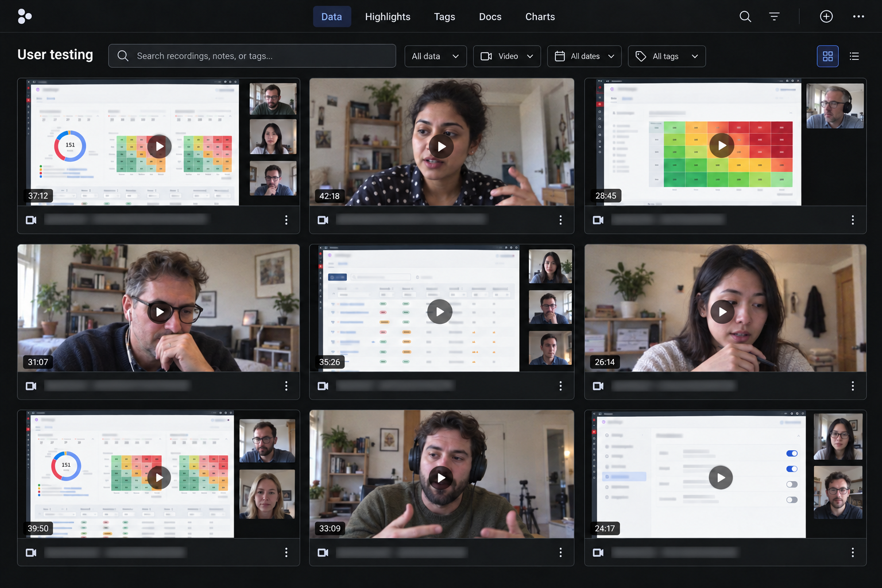The height and width of the screenshot is (588, 882).
Task: Expand the Video type dropdown
Action: pyautogui.click(x=507, y=56)
